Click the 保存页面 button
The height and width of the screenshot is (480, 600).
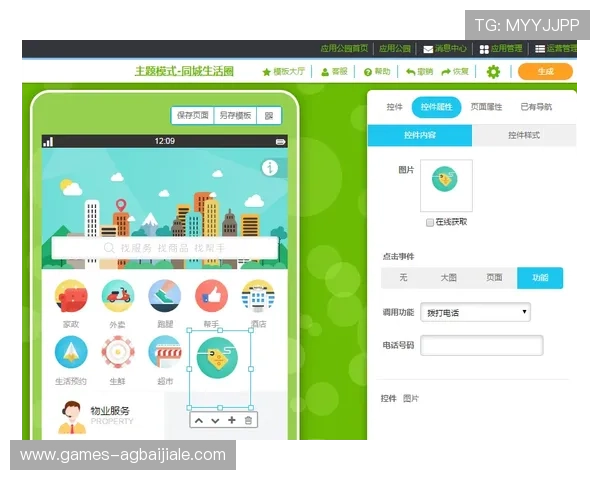pos(192,115)
